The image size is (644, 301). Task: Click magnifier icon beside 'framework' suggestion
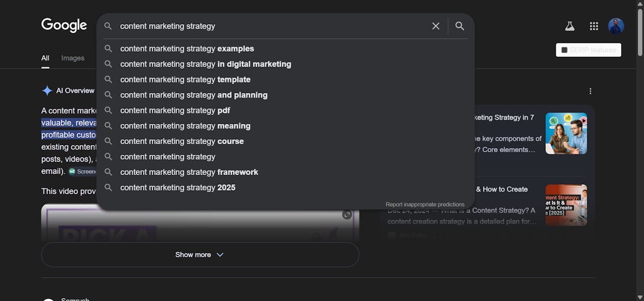coord(108,172)
